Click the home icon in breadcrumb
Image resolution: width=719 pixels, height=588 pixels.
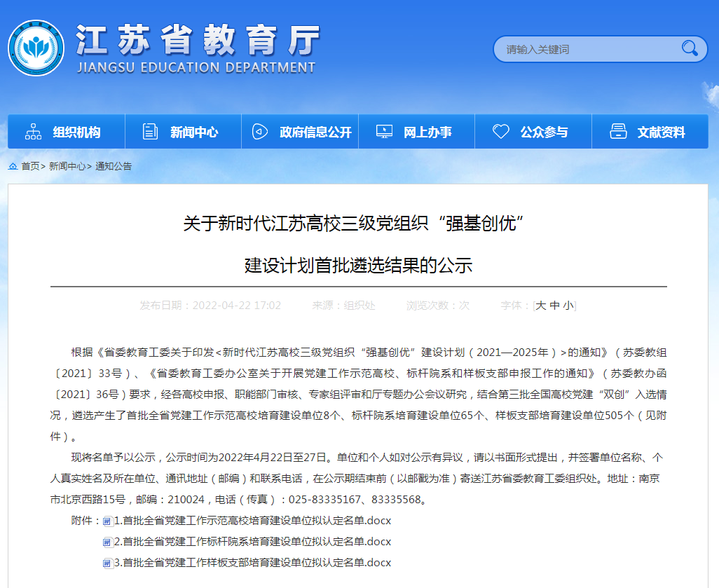coord(13,166)
